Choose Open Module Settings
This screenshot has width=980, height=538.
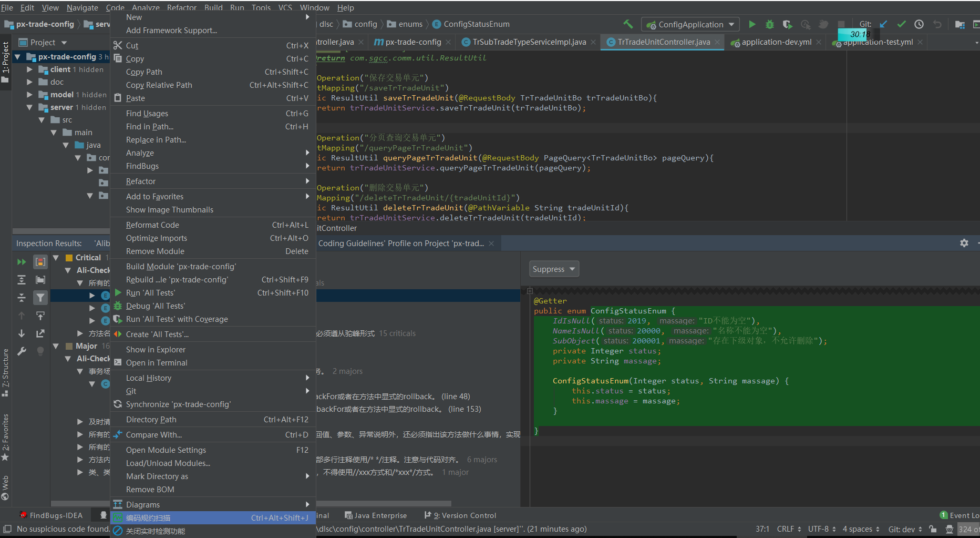pyautogui.click(x=213, y=450)
